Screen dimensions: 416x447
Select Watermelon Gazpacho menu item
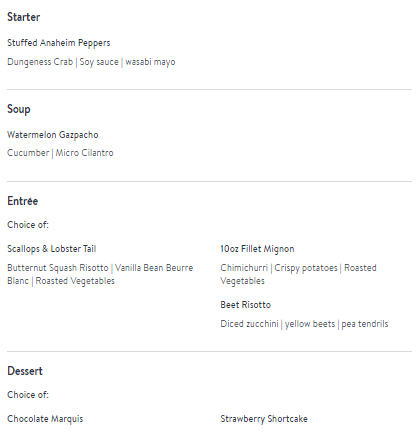click(53, 135)
